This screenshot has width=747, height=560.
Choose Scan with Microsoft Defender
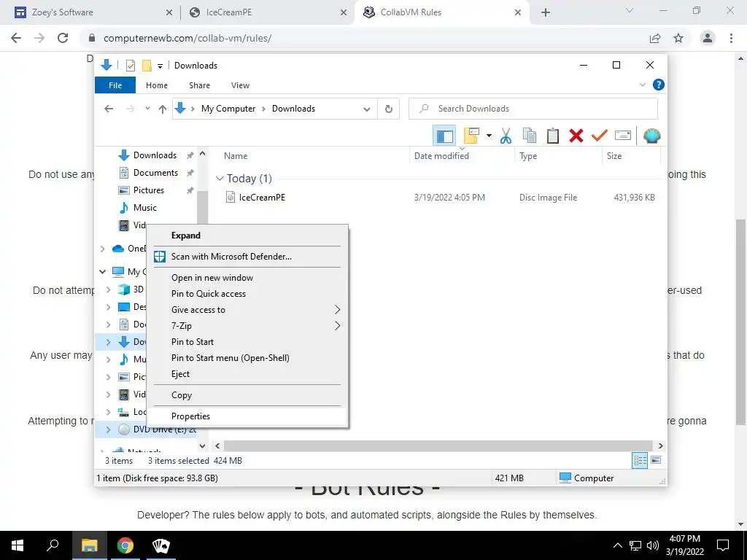(x=248, y=257)
